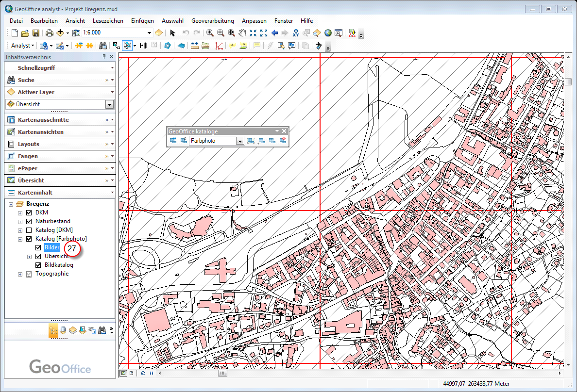Enable the Katalog [DKM] layer checkbox
This screenshot has width=577, height=392.
coord(29,230)
